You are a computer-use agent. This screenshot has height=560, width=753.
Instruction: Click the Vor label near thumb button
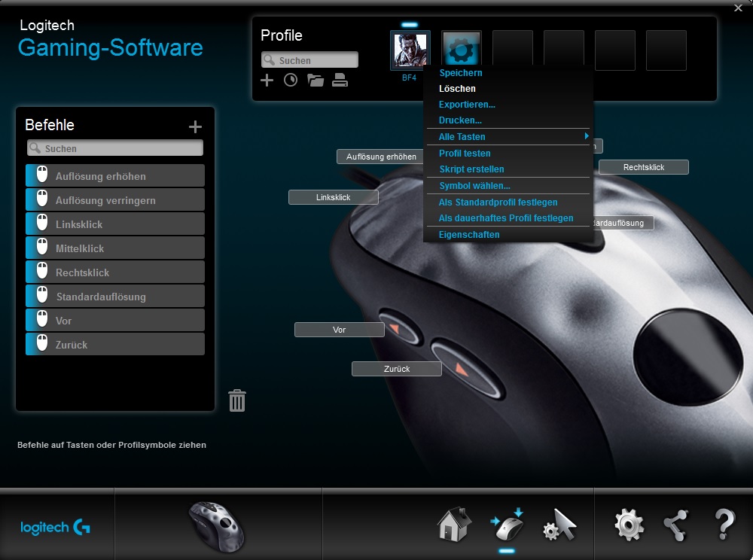point(339,330)
